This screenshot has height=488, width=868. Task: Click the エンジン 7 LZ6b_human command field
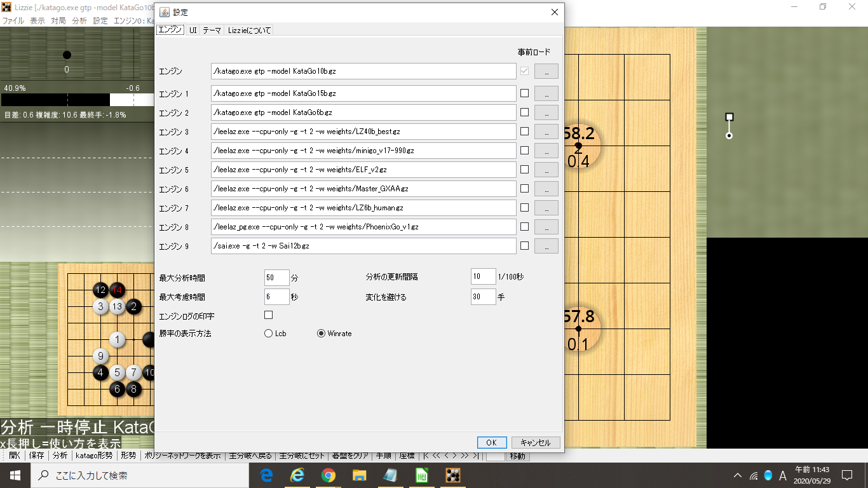(363, 208)
